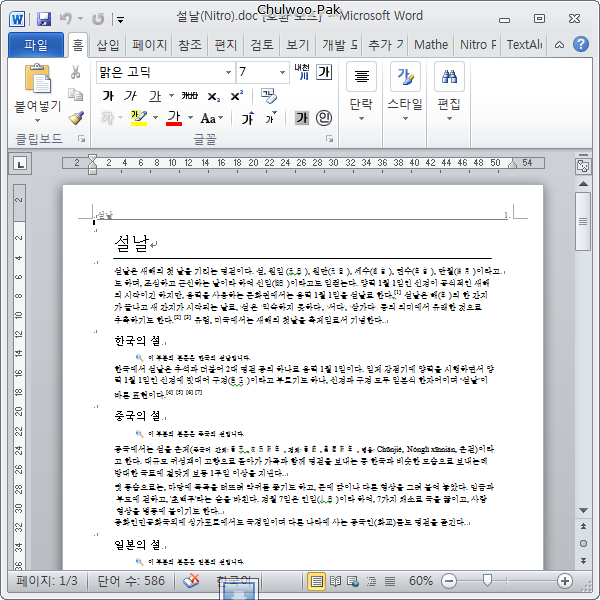Click the Copy icon
The height and width of the screenshot is (600, 600).
tap(76, 95)
